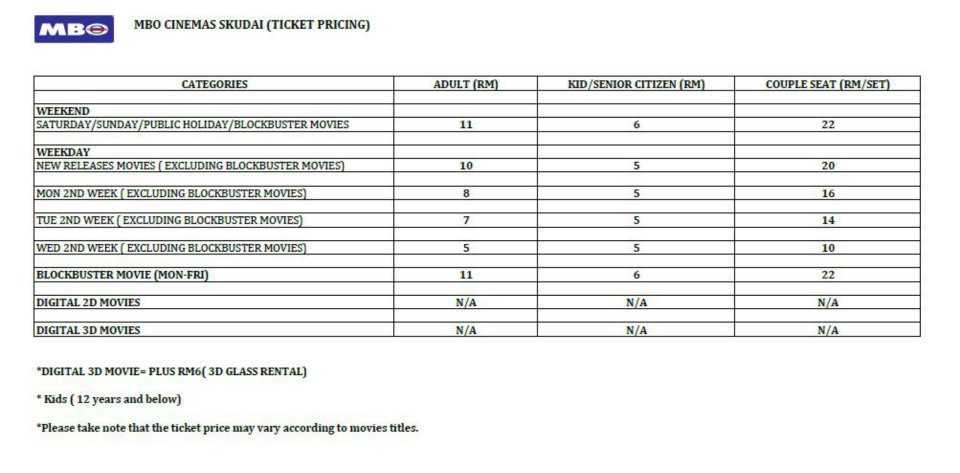This screenshot has height=473, width=960.
Task: Select the WEEKDAY row label
Action: 63,152
